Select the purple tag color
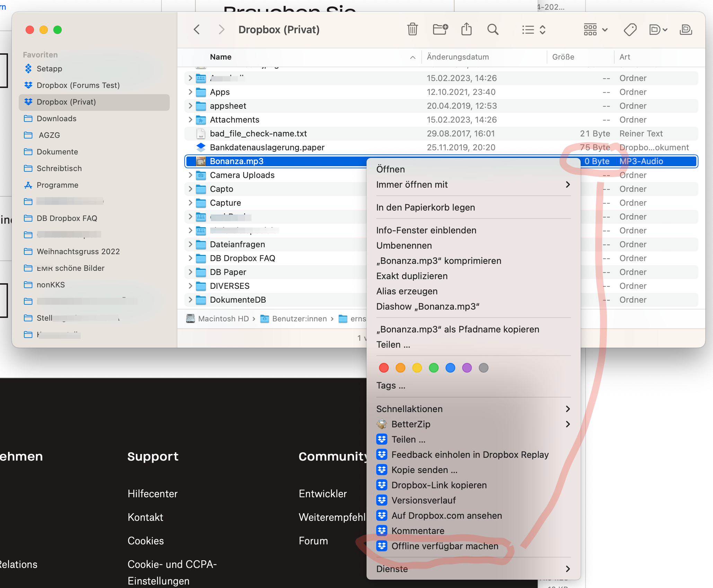Image resolution: width=713 pixels, height=588 pixels. coord(467,368)
